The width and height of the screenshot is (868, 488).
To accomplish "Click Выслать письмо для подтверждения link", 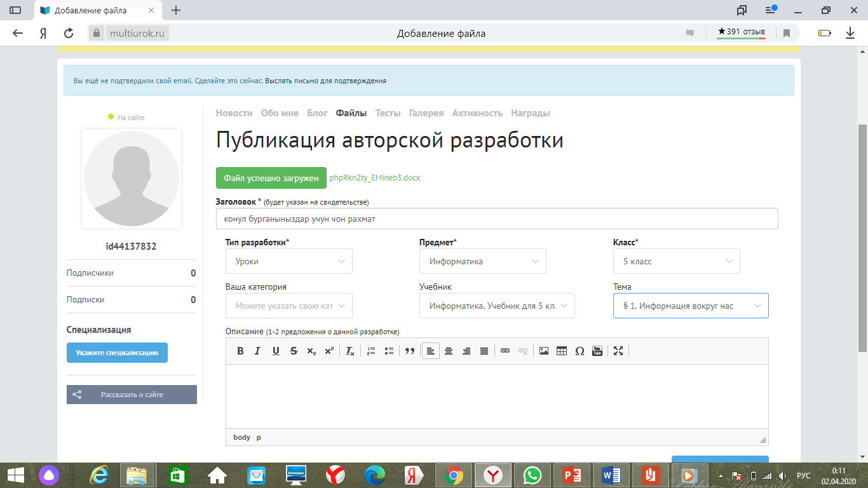I will [325, 81].
